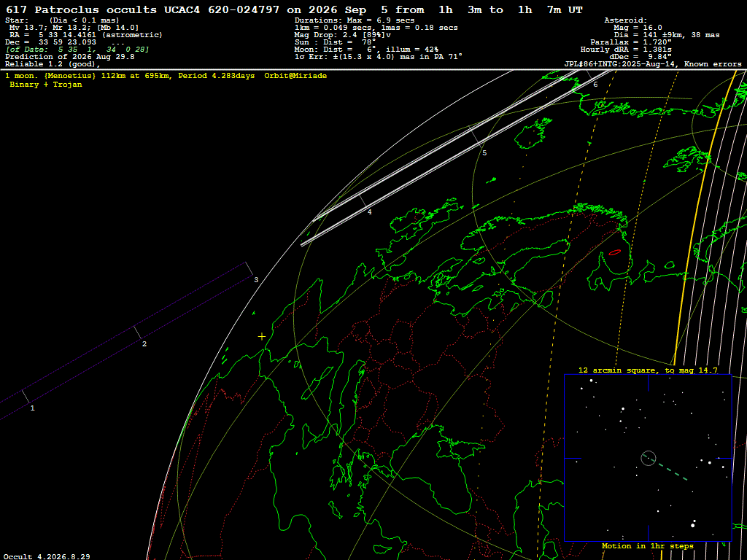The width and height of the screenshot is (747, 560).
Task: Click the circled target star in the finder chart
Action: [x=649, y=458]
